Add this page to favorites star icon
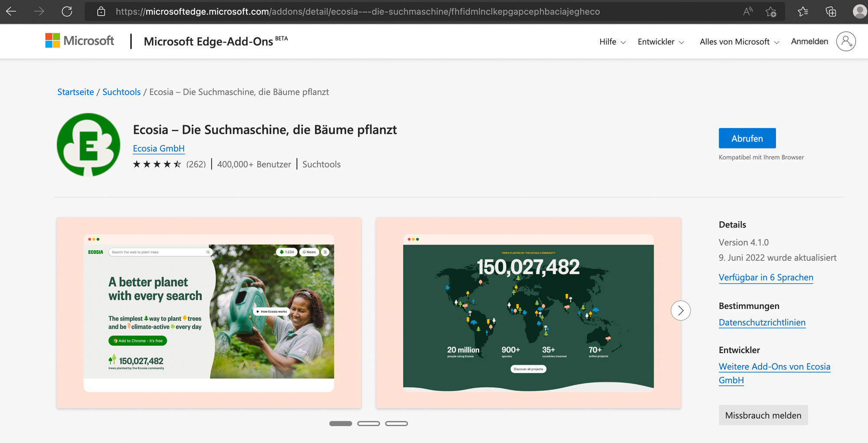Image resolution: width=868 pixels, height=443 pixels. [771, 11]
